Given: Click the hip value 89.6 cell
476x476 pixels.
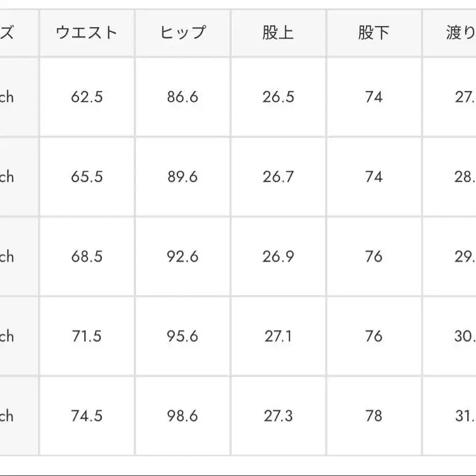Looking at the screenshot, I should tap(183, 176).
